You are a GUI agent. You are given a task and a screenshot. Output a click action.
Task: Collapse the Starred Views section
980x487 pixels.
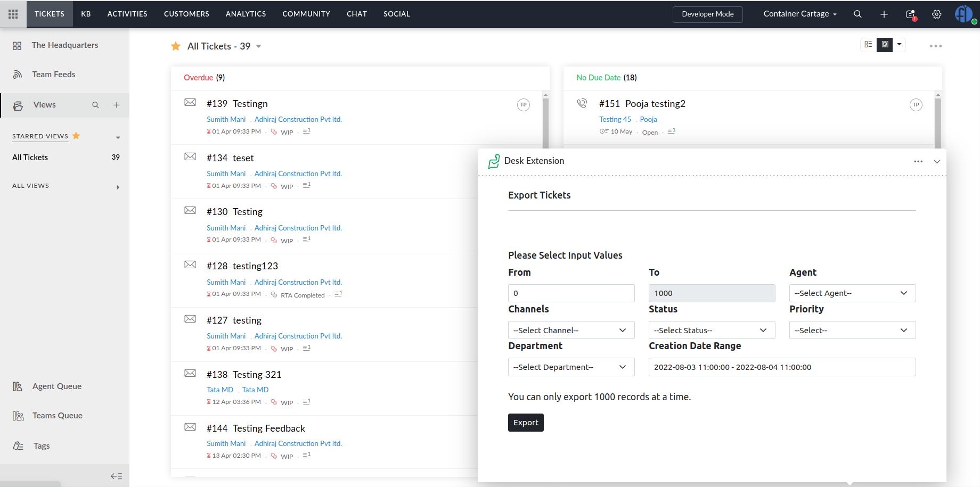(x=118, y=138)
